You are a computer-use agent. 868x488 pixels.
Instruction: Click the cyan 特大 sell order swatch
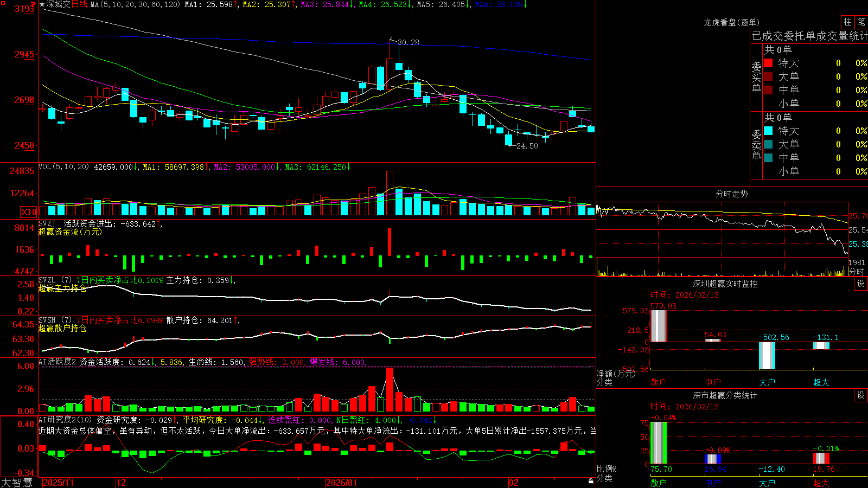(768, 131)
